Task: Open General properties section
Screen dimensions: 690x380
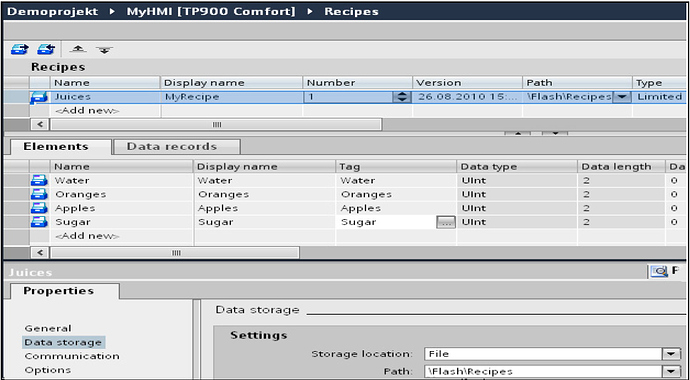Action: pyautogui.click(x=48, y=328)
